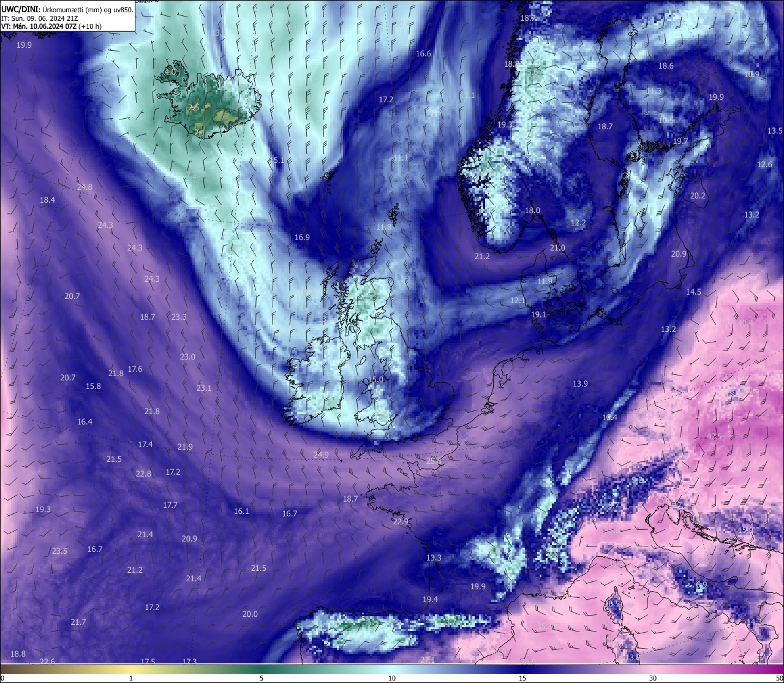784x683 pixels.
Task: Click the 0 tick on color scale
Action: 2,678
